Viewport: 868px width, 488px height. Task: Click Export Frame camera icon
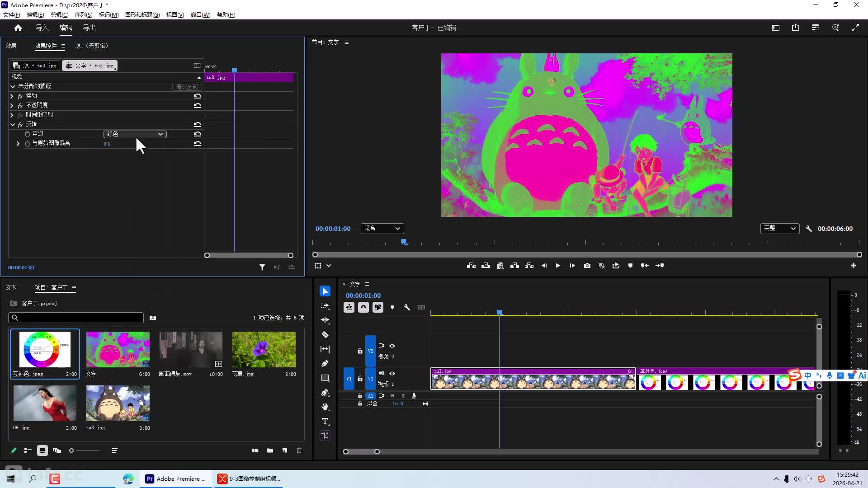tap(587, 266)
